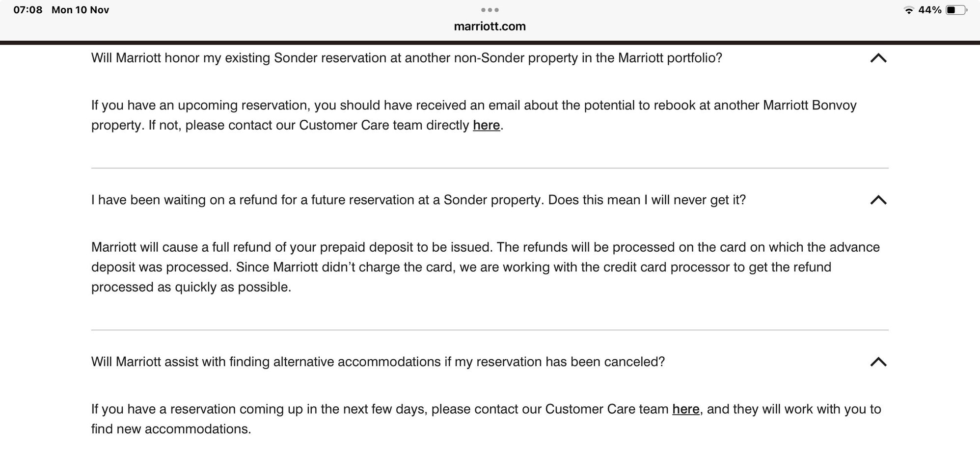Tap the question about honoring Sonder reservation
Viewport: 980px width, 450px height.
tap(407, 58)
